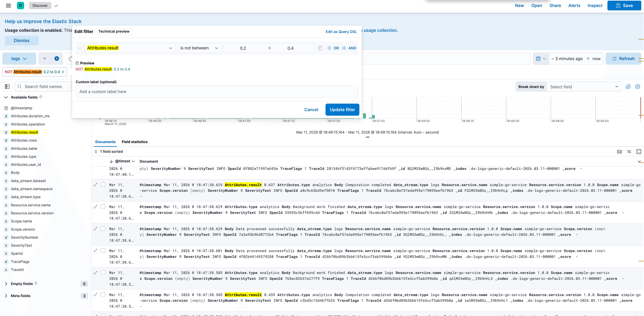Open the Share menu in the top bar
The width and height of the screenshot is (644, 316).
[x=555, y=6]
